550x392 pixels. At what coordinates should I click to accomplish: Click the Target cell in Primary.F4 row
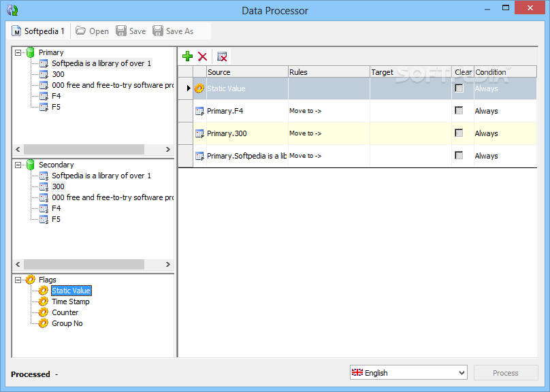pyautogui.click(x=410, y=111)
